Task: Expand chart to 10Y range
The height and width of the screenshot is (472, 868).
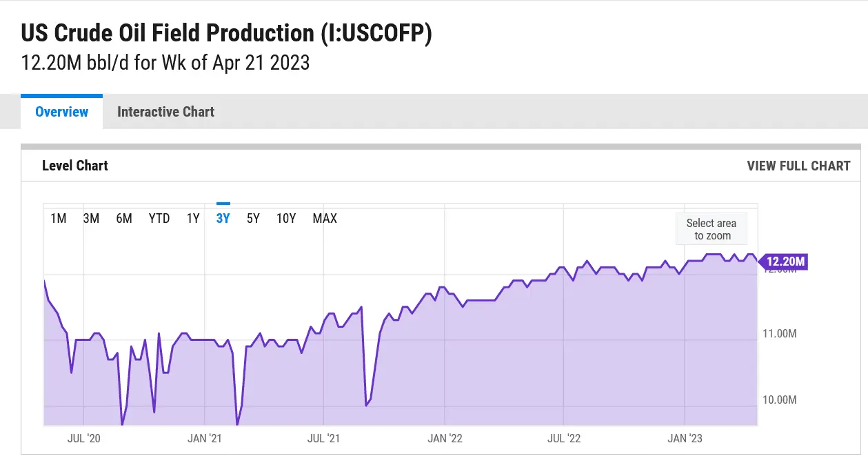Action: [x=286, y=219]
